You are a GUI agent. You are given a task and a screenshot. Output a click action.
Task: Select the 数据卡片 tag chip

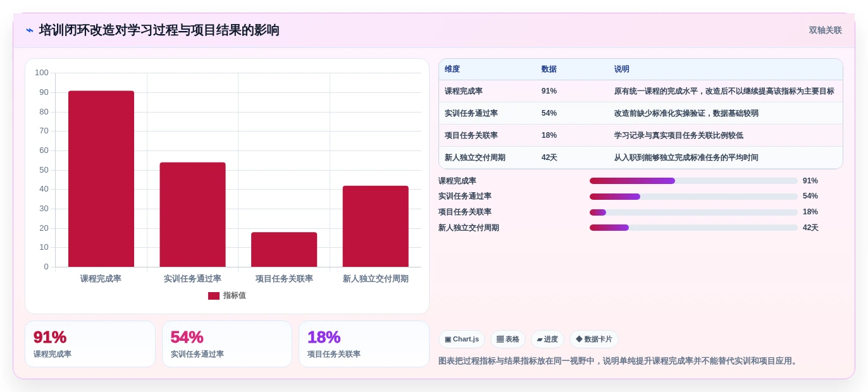tap(594, 340)
